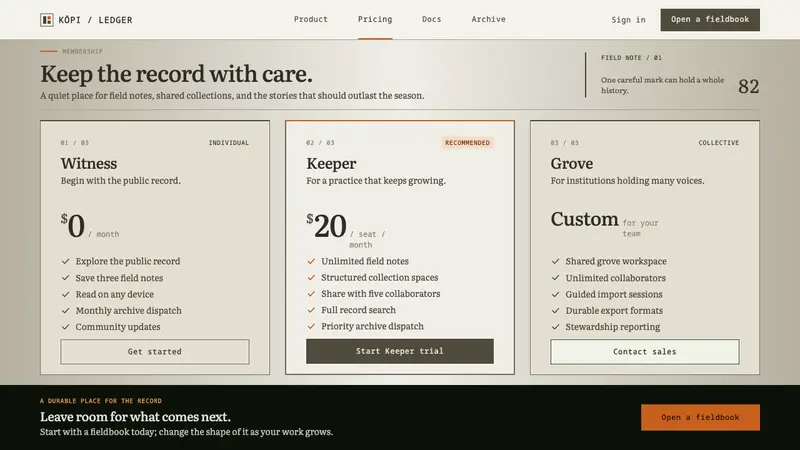Click the FIELD NOTE / 01 label

[631, 58]
